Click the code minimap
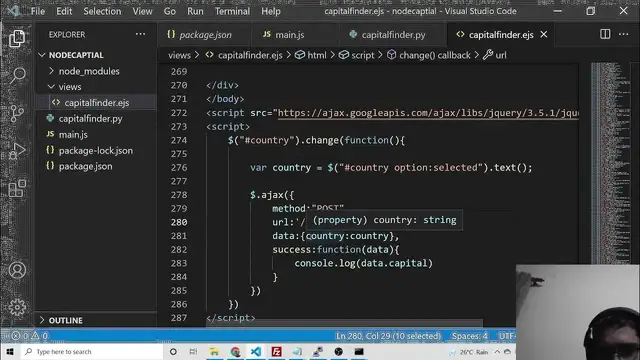This screenshot has width=640, height=360. (610, 163)
